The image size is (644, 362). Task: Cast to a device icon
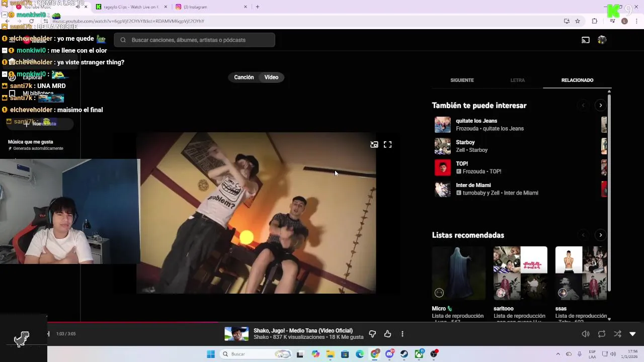[x=586, y=40]
